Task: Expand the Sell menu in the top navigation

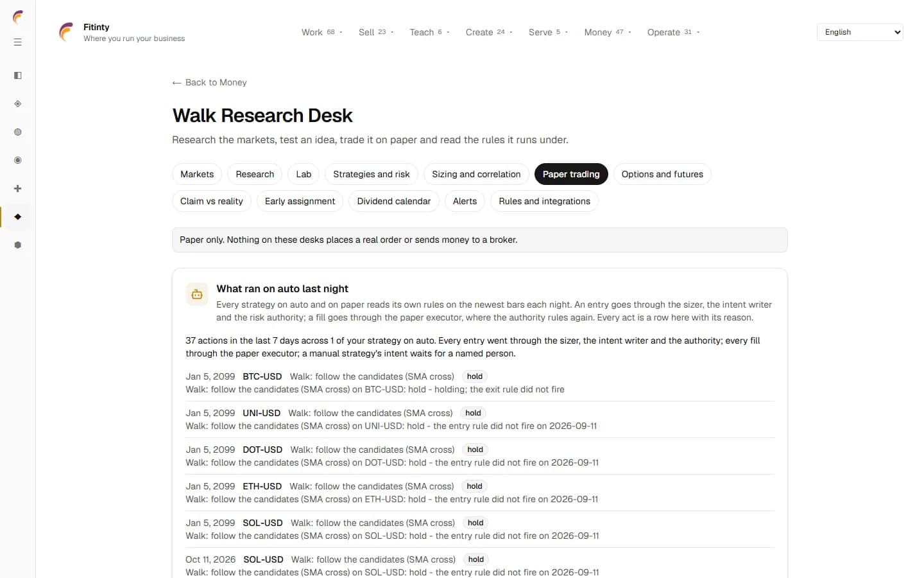Action: pos(376,32)
